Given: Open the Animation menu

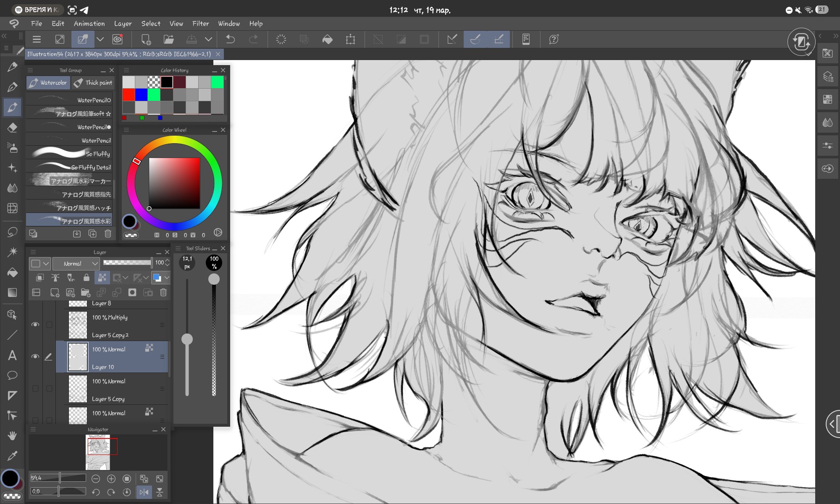Looking at the screenshot, I should pyautogui.click(x=89, y=24).
